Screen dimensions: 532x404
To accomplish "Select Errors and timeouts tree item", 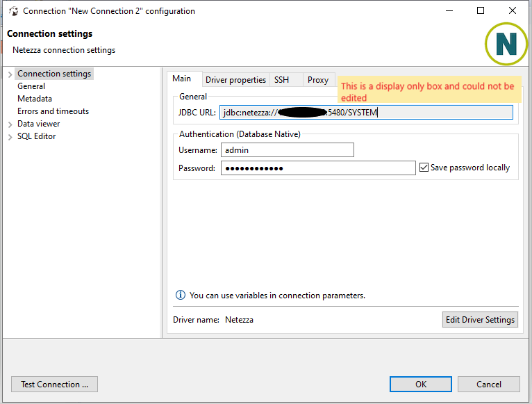I will [53, 111].
